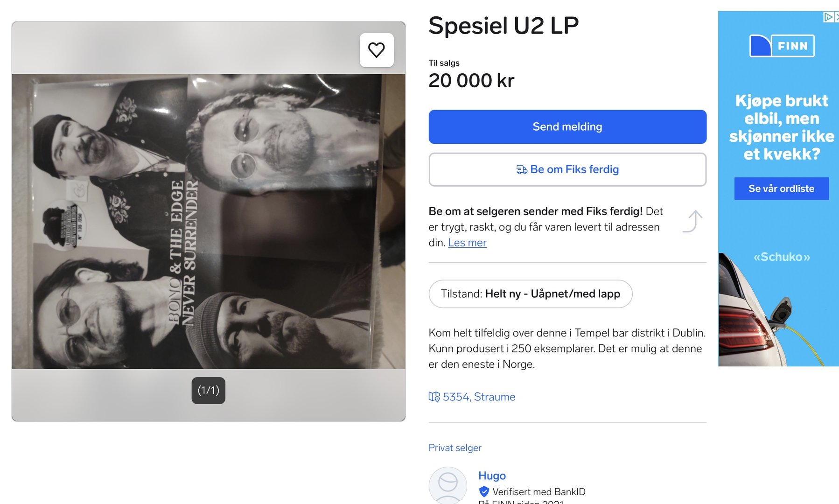Click the BankID verified shield badge
The image size is (839, 504).
[484, 491]
